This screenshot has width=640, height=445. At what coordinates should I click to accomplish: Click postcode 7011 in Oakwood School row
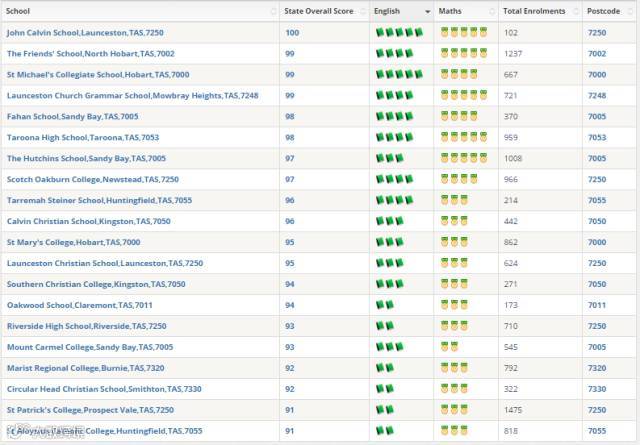(597, 305)
